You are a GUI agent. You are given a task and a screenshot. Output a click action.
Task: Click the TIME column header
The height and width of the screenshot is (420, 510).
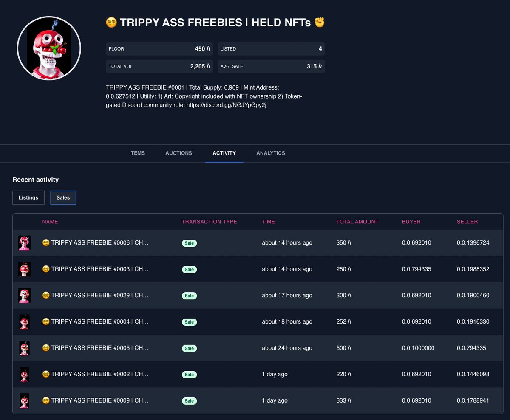(x=269, y=222)
